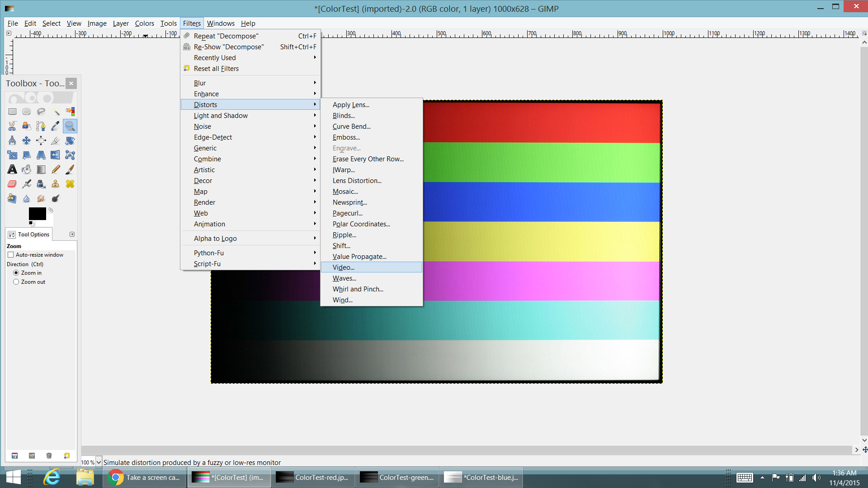
Task: Select the Select by Color tool
Action: pyautogui.click(x=70, y=112)
